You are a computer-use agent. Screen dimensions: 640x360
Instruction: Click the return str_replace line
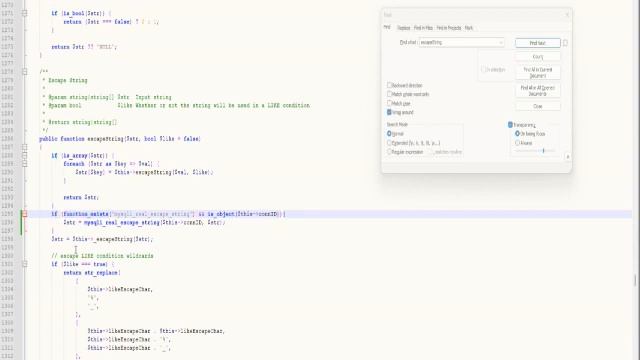92,273
